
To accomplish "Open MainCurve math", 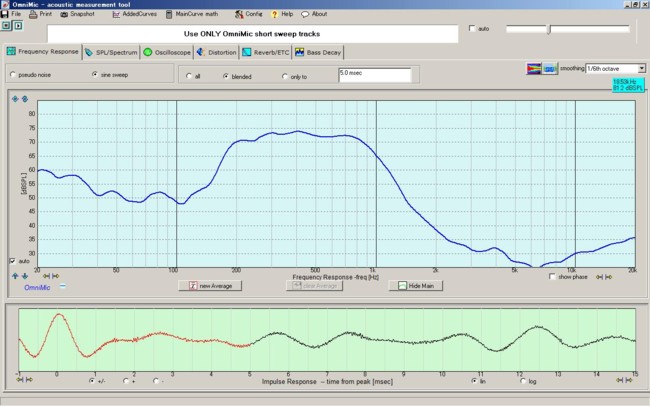I will click(193, 15).
